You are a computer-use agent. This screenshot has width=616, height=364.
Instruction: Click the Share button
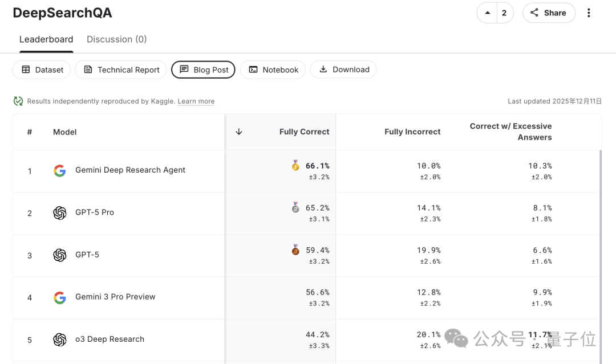[548, 13]
